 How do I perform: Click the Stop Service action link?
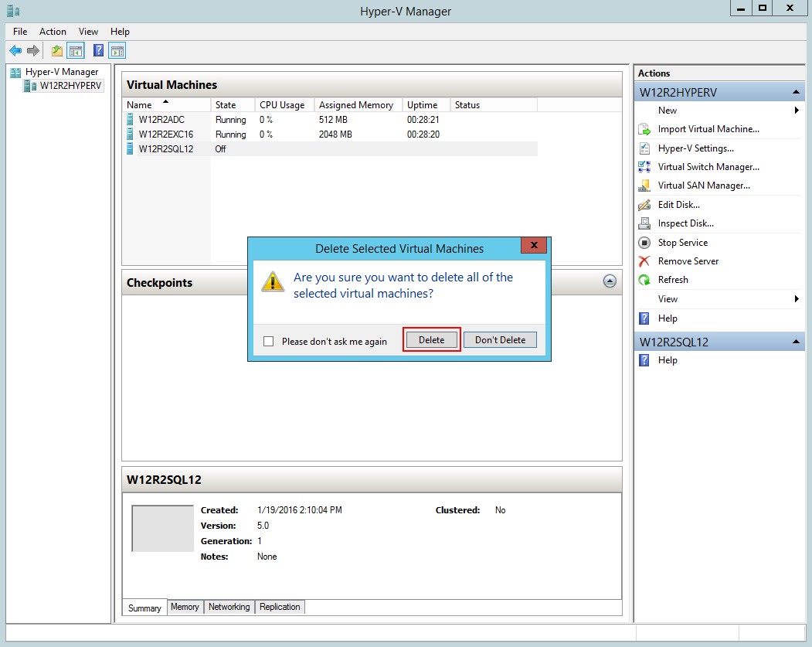point(682,243)
